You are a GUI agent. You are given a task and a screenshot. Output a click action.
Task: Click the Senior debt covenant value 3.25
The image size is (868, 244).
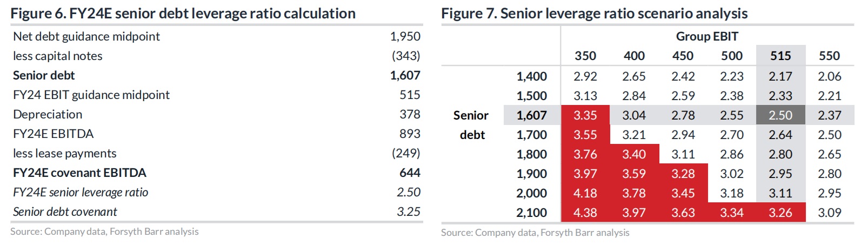(408, 212)
